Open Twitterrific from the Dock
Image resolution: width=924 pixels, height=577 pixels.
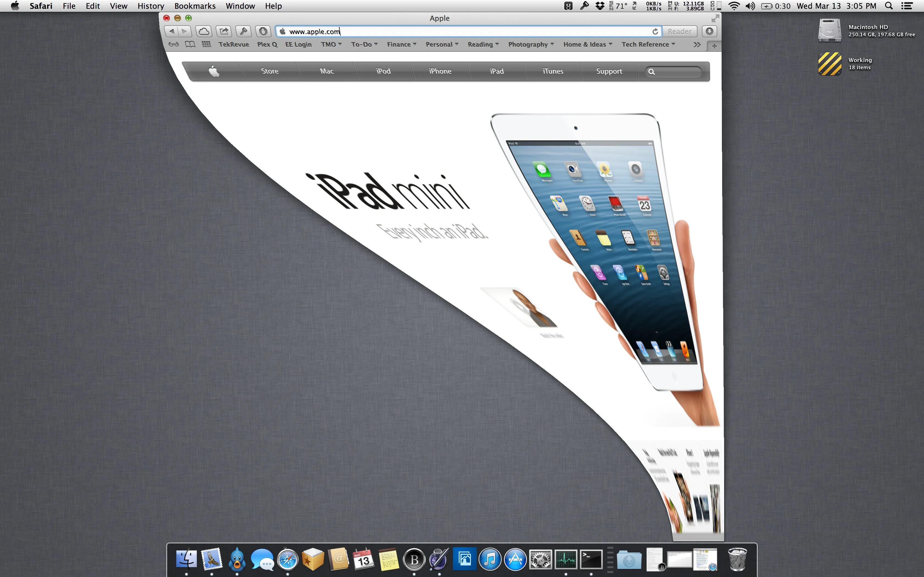point(237,559)
